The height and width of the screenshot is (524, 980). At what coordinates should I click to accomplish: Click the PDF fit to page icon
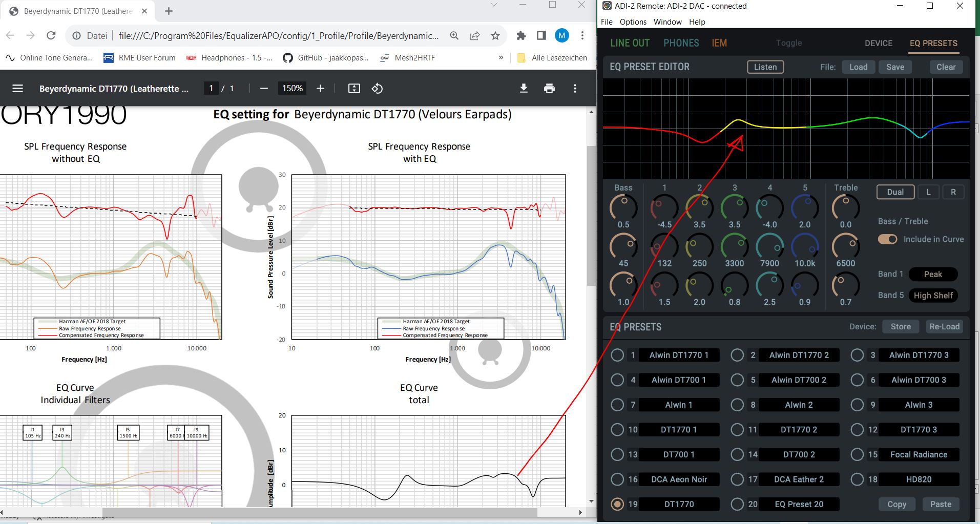(354, 89)
